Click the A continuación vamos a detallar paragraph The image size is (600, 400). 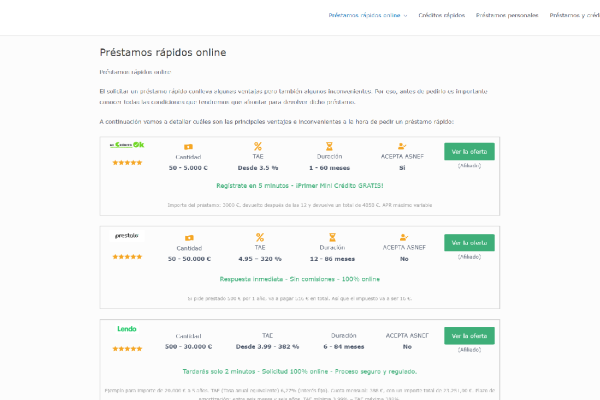coord(276,122)
